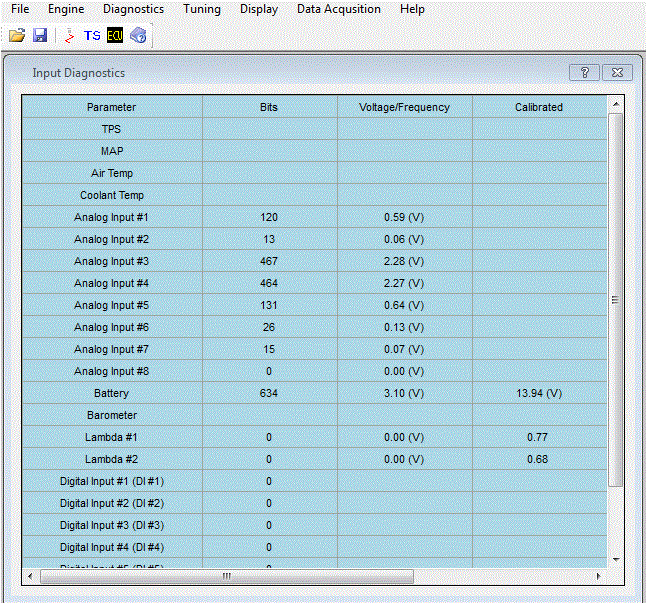The width and height of the screenshot is (647, 604).
Task: Click the vertical scrollbar thumb
Action: [616, 300]
